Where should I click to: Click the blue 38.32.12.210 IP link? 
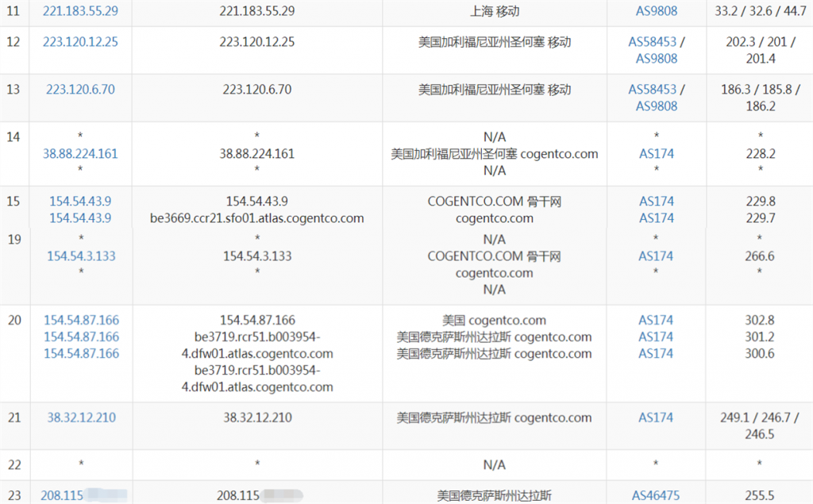click(x=82, y=418)
